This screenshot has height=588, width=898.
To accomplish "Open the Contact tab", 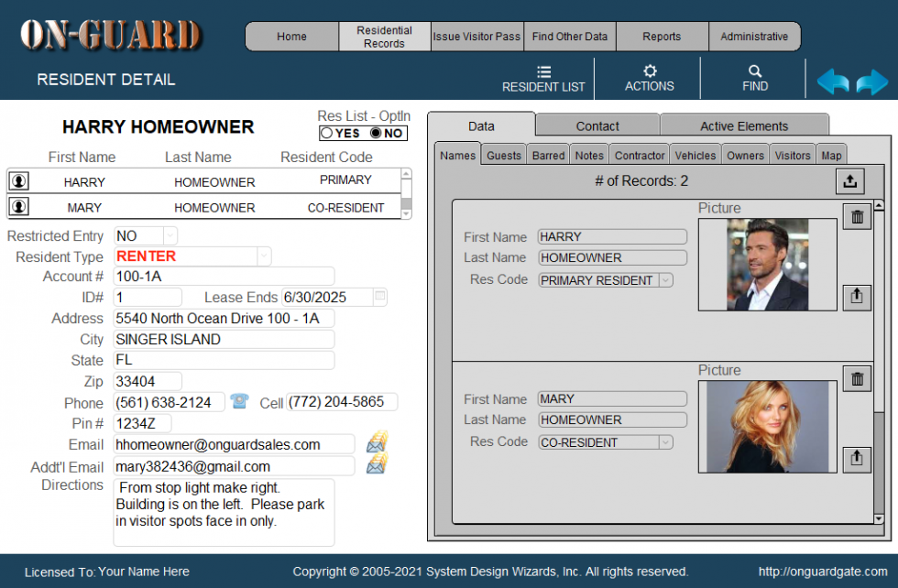I will coord(597,126).
